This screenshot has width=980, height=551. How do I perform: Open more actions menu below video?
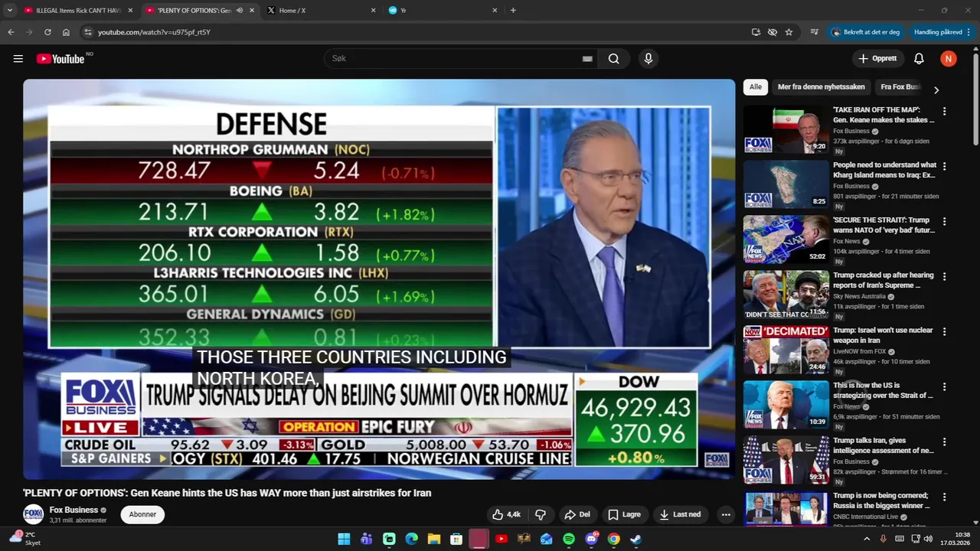pos(726,514)
